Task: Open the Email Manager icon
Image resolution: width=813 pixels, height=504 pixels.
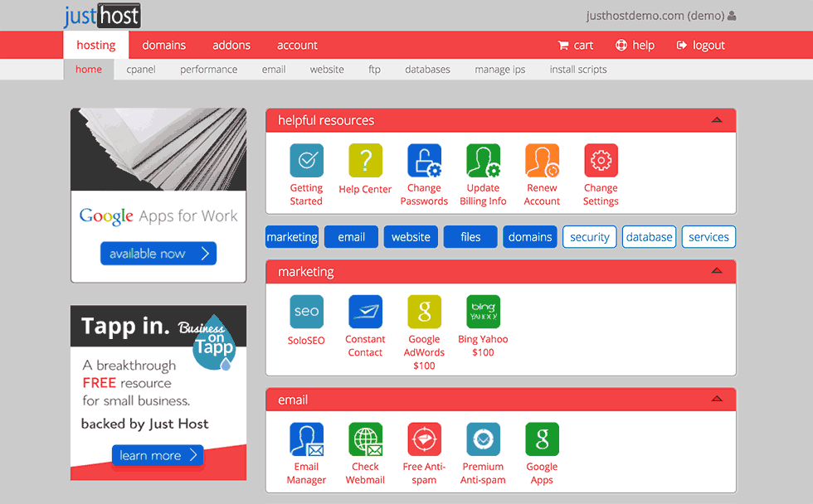Action: (x=306, y=439)
